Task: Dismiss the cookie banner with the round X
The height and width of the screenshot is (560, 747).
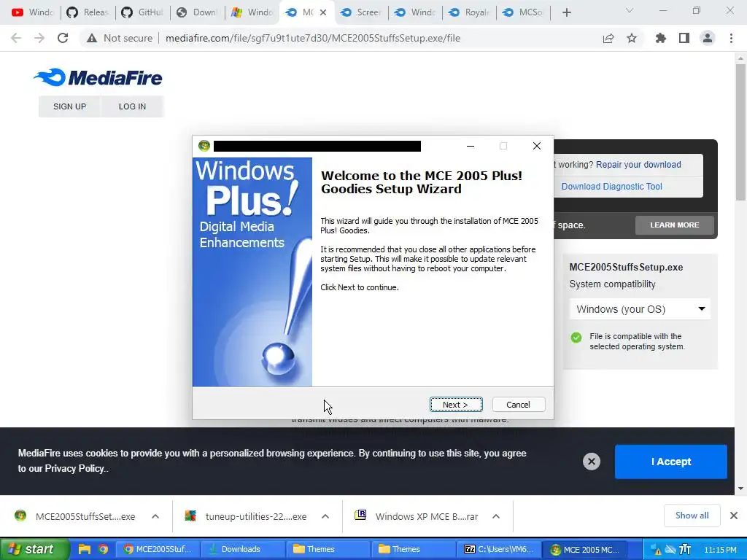Action: coord(591,461)
